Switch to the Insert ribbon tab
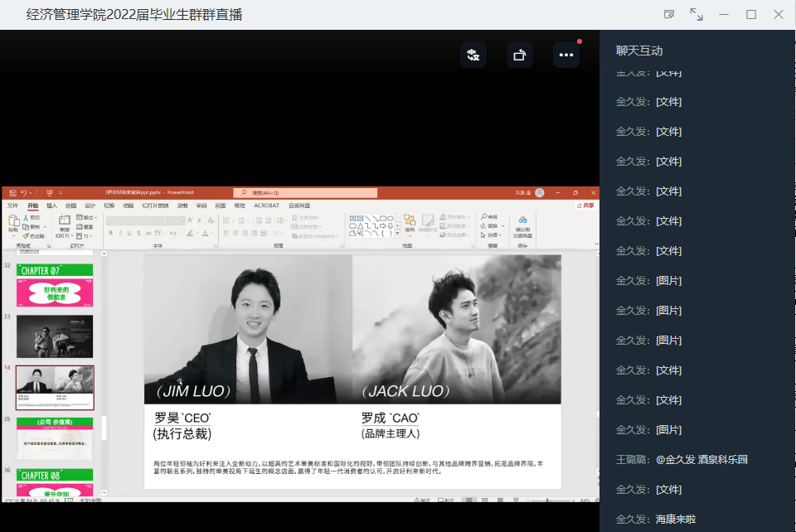The image size is (796, 532). [51, 206]
